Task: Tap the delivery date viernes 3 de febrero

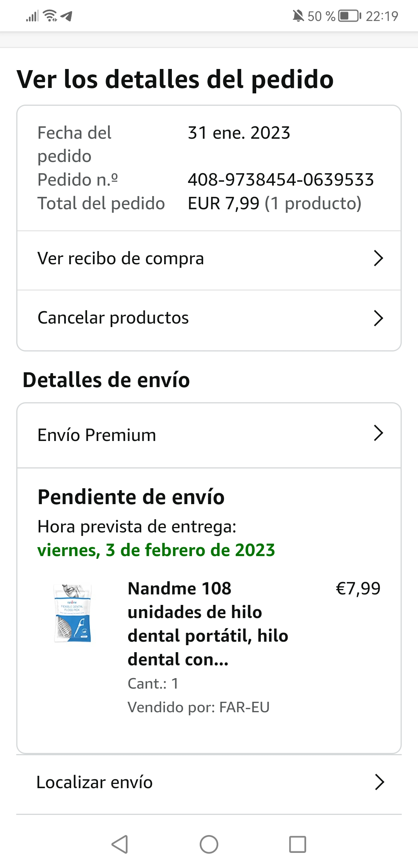Action: [156, 550]
